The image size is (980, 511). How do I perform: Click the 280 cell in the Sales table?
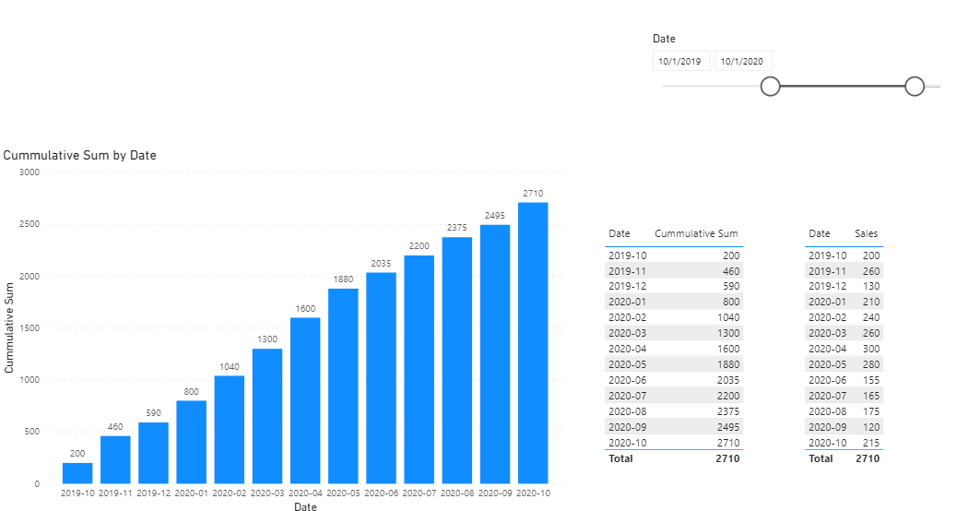[x=871, y=364]
